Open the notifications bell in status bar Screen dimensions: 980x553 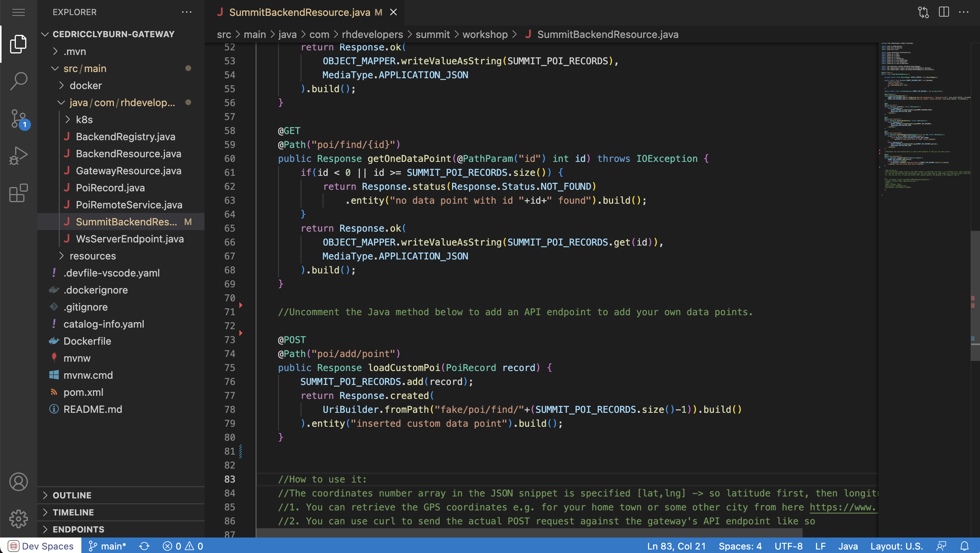pos(965,546)
